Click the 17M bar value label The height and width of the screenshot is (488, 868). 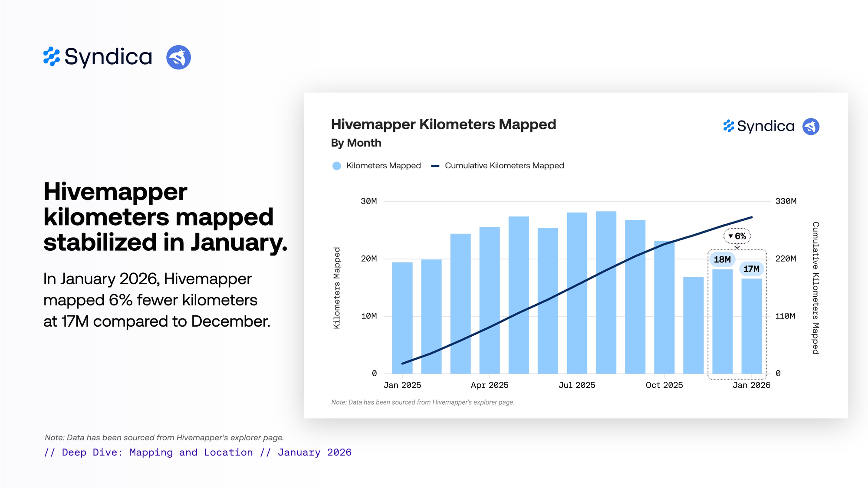pyautogui.click(x=751, y=269)
